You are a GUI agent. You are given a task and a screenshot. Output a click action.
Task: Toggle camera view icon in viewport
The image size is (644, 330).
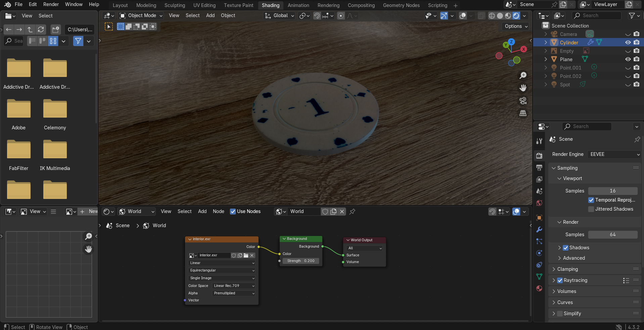pyautogui.click(x=523, y=101)
